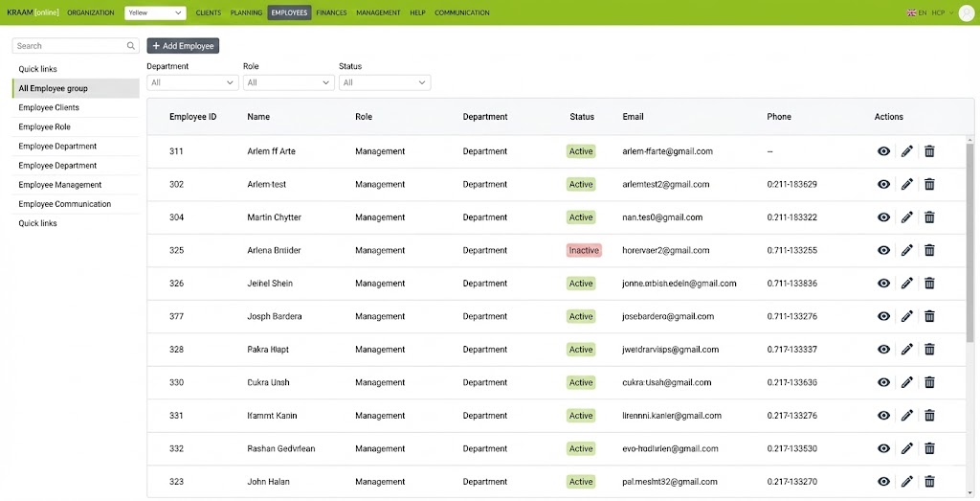The width and height of the screenshot is (980, 501).
Task: Click the eye icon for Pakra Hlapt
Action: pos(883,350)
